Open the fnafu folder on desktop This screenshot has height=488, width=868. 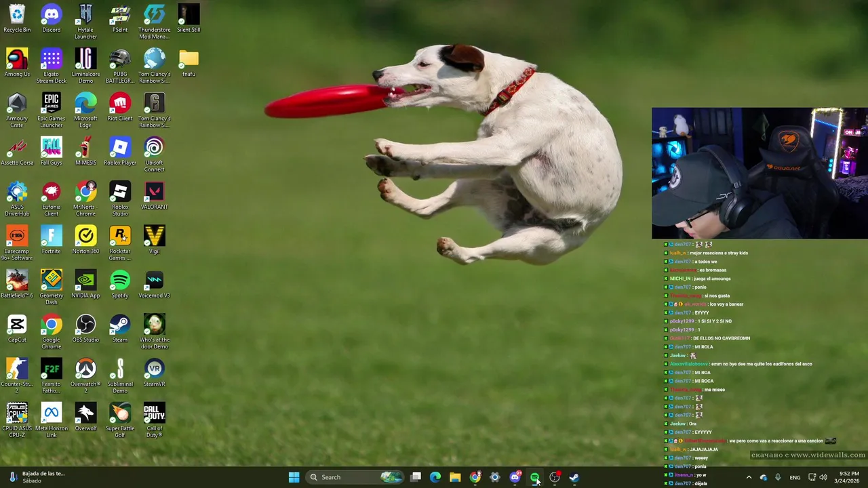[x=189, y=63]
